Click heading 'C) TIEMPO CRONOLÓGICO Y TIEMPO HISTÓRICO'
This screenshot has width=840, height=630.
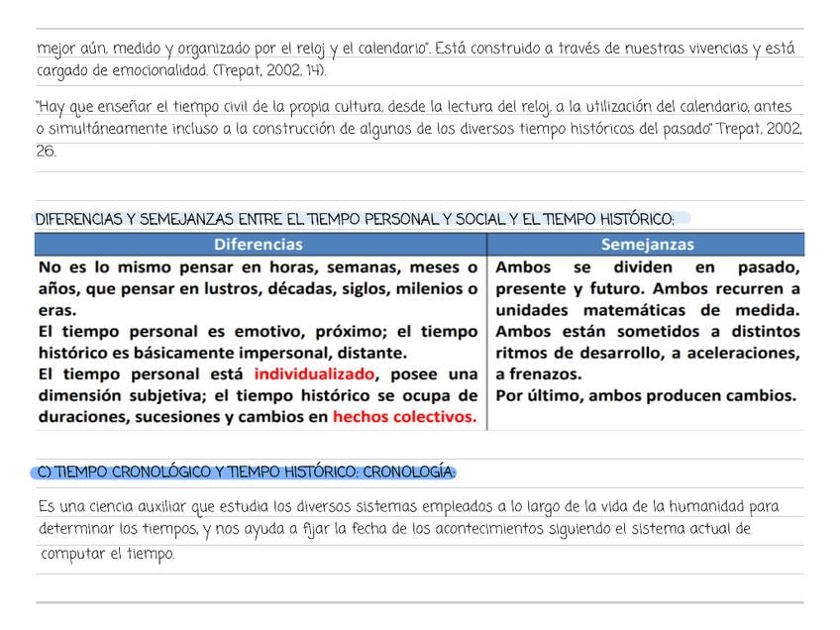coord(198,472)
